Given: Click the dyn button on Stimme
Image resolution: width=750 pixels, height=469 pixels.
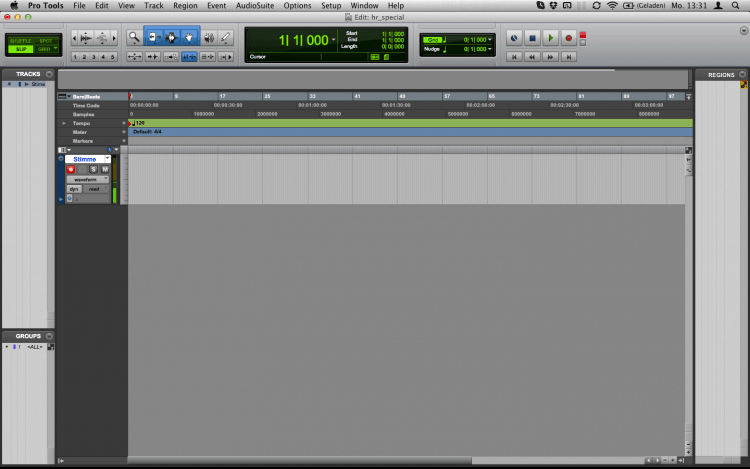Looking at the screenshot, I should tap(74, 189).
